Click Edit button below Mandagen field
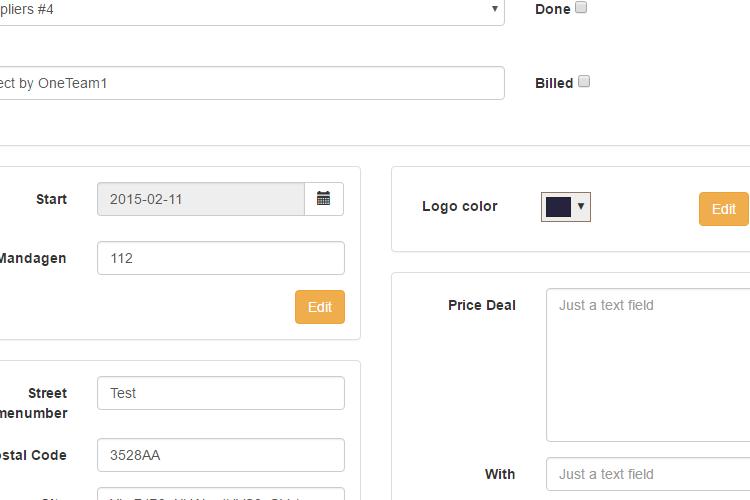This screenshot has height=500, width=750. tap(320, 307)
